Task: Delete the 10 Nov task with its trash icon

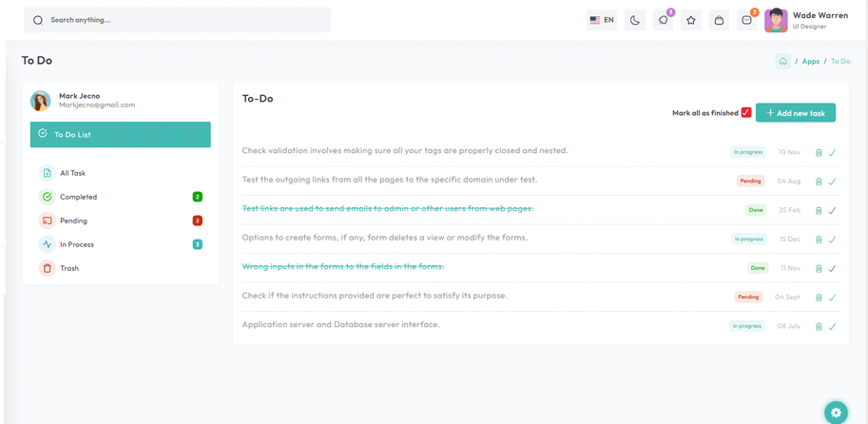Action: tap(819, 152)
